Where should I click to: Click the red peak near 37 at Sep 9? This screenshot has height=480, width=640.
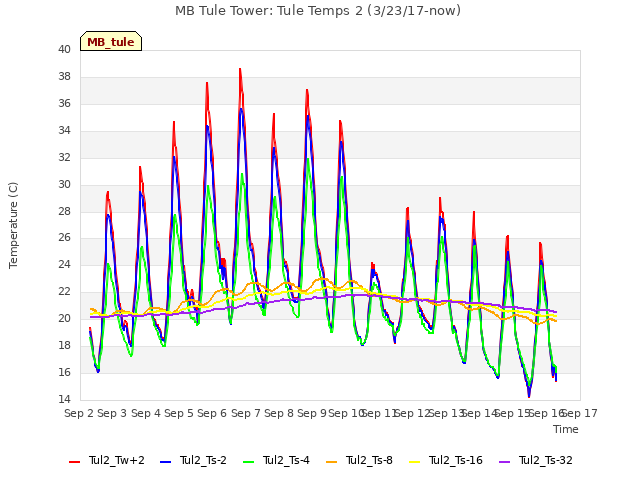(307, 90)
